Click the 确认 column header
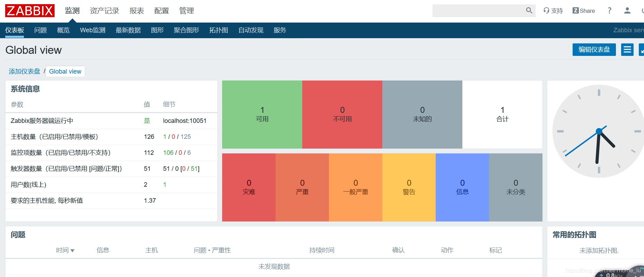This screenshot has width=644, height=277. pos(398,250)
